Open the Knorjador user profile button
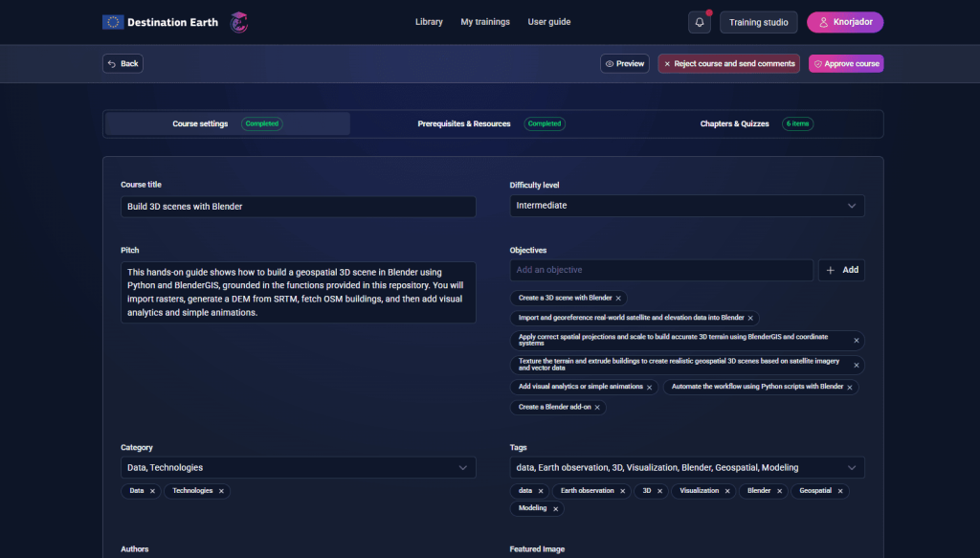The width and height of the screenshot is (980, 558). 844,22
